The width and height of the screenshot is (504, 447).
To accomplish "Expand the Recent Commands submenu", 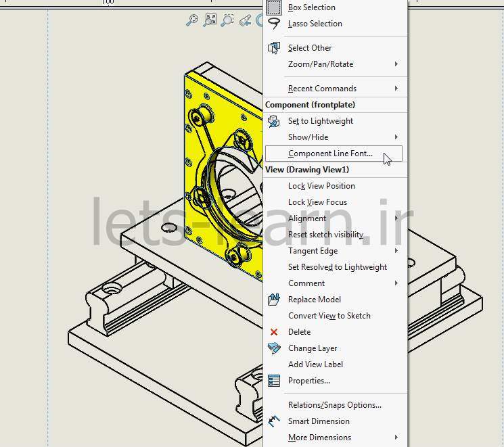I will [x=336, y=89].
